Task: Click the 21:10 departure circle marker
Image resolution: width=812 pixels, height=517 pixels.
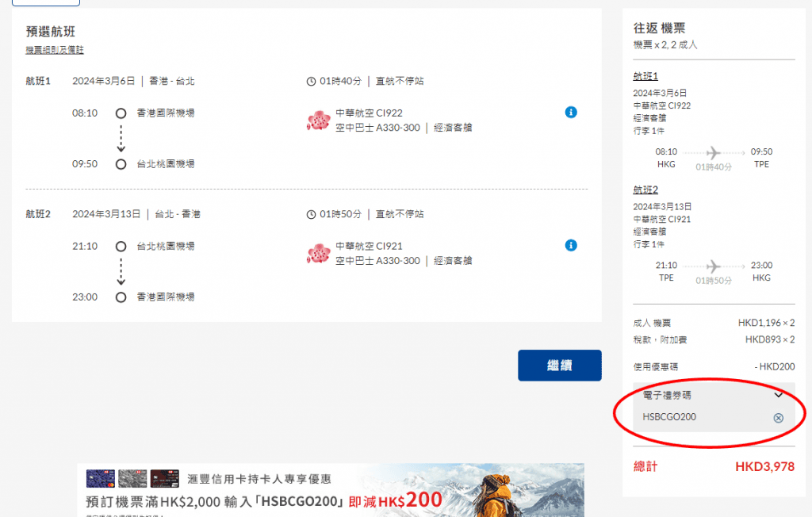Action: [121, 247]
